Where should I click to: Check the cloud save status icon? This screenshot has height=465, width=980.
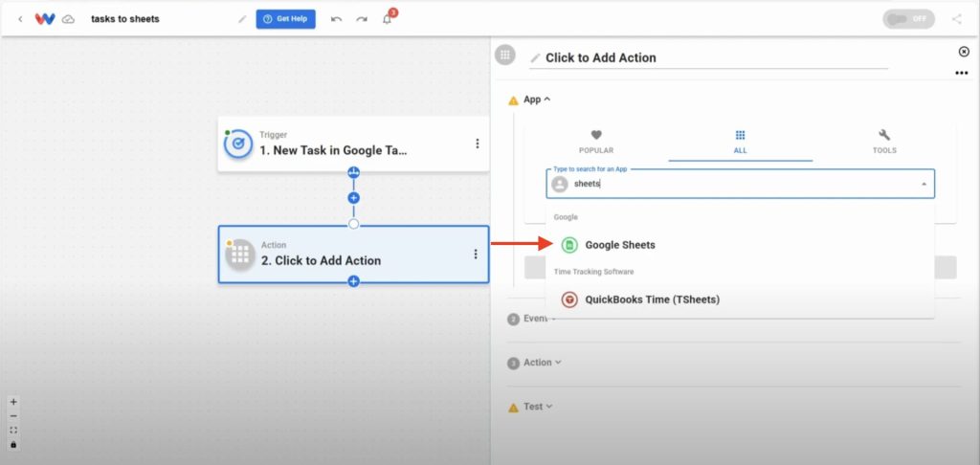coord(68,19)
